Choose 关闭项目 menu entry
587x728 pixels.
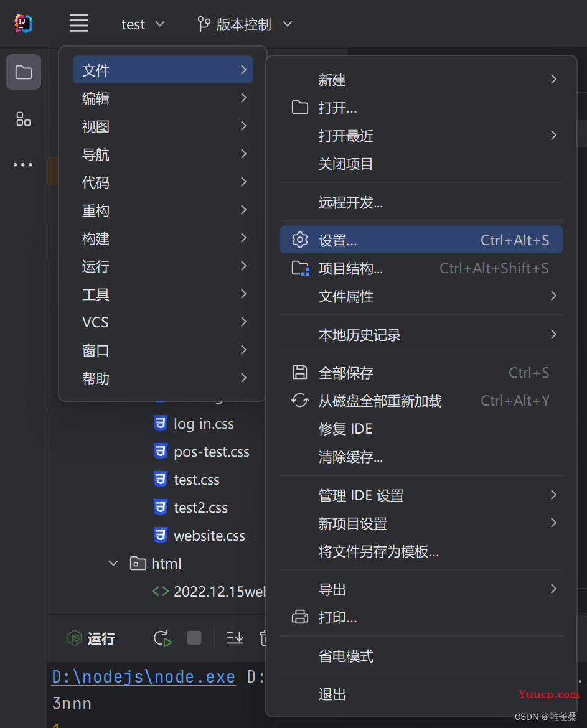(421, 164)
